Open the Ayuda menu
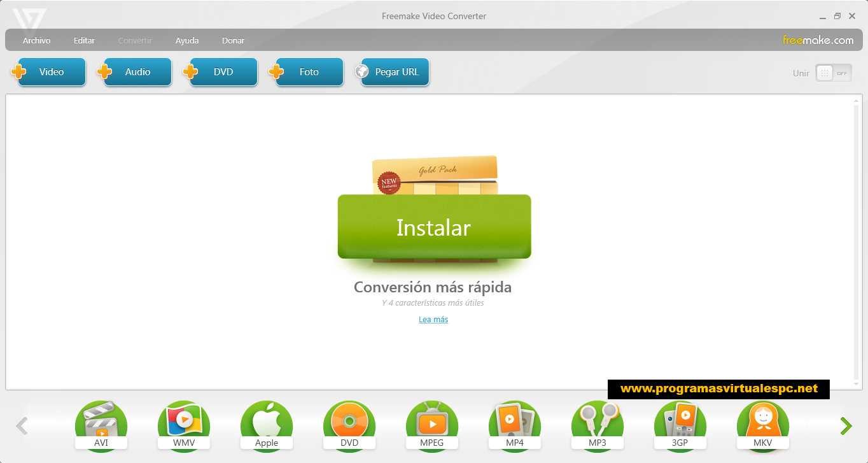This screenshot has width=868, height=463. [187, 40]
